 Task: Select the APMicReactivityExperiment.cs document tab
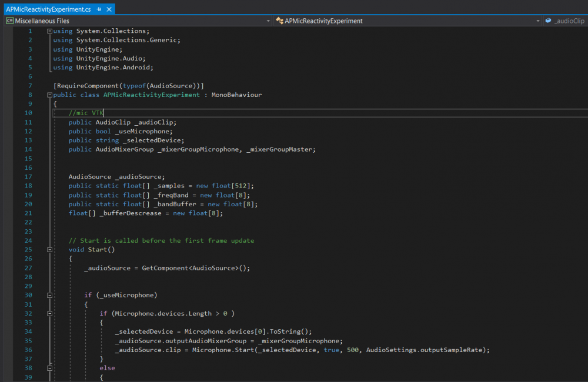(48, 10)
